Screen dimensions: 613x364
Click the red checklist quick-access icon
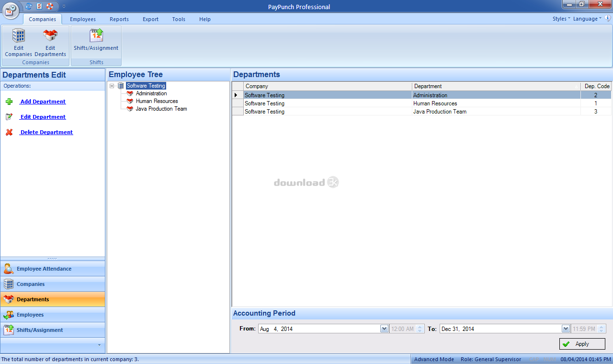tap(39, 6)
